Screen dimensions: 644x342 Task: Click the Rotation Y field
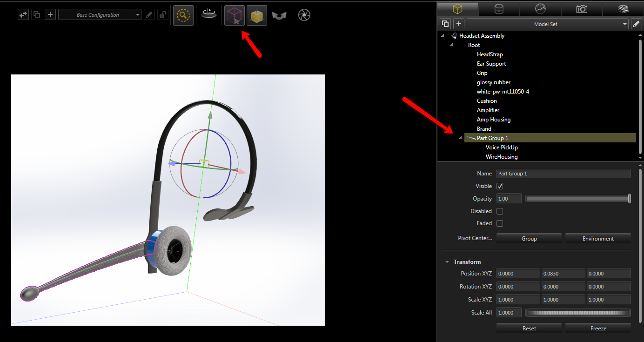[563, 287]
